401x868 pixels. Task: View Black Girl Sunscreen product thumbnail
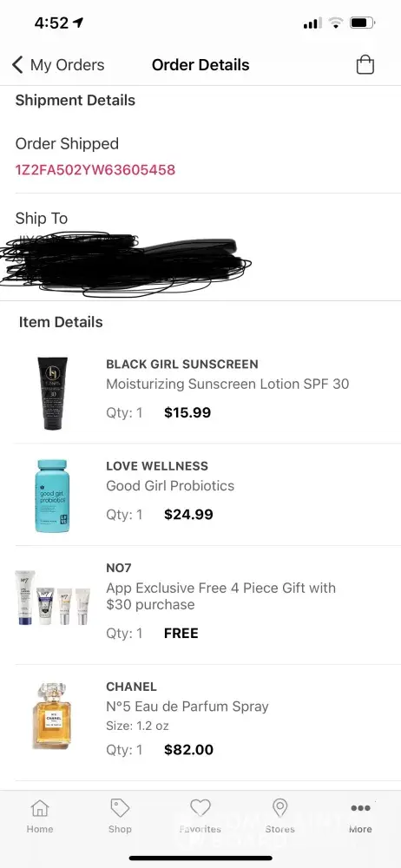coord(53,393)
